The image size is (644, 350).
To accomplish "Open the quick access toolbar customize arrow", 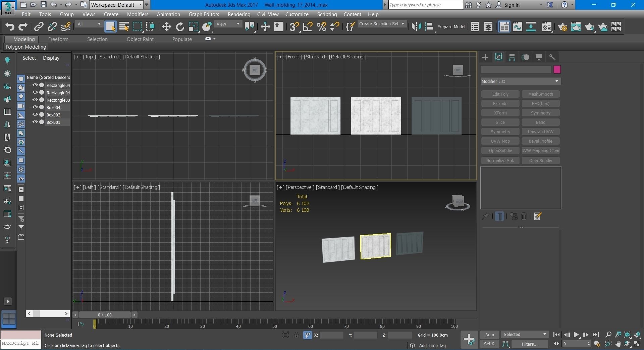I will click(147, 5).
